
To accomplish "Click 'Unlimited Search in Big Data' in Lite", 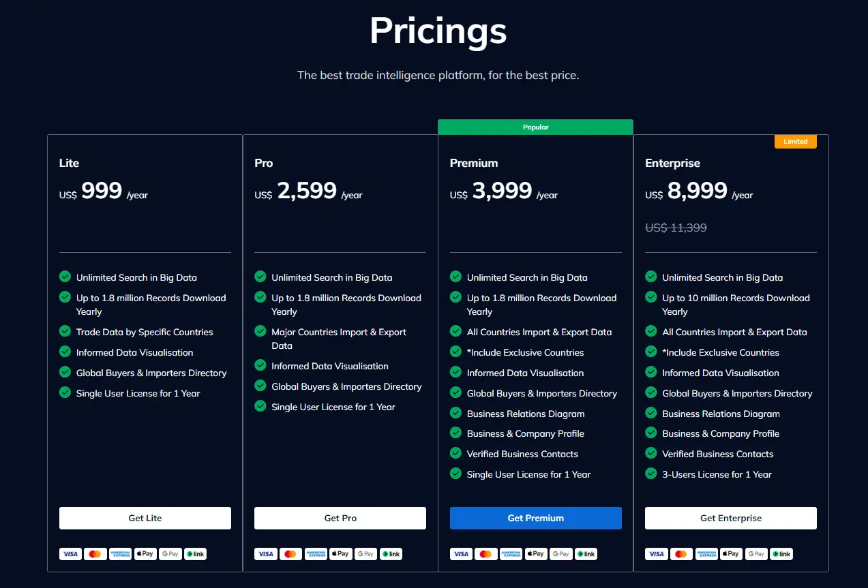I will 136,277.
